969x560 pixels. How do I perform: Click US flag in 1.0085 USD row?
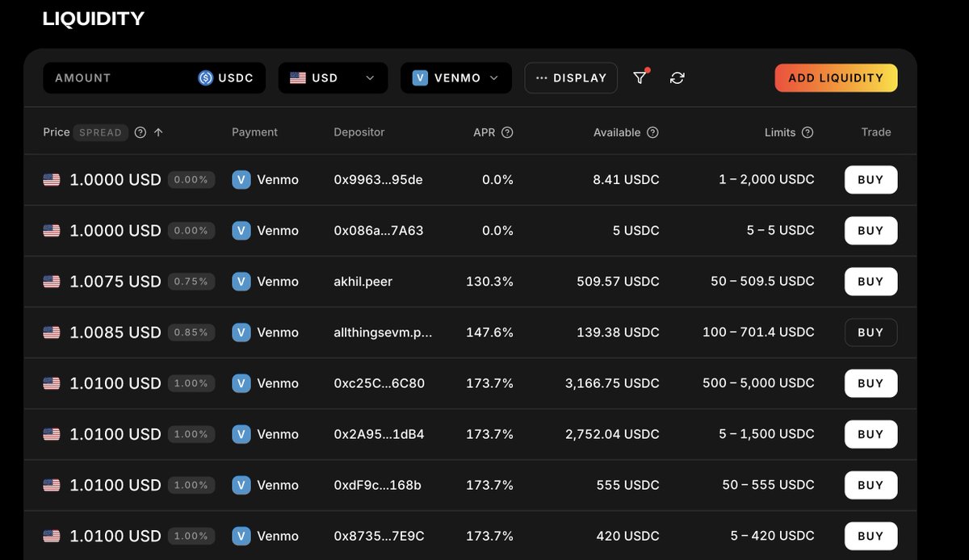point(52,332)
